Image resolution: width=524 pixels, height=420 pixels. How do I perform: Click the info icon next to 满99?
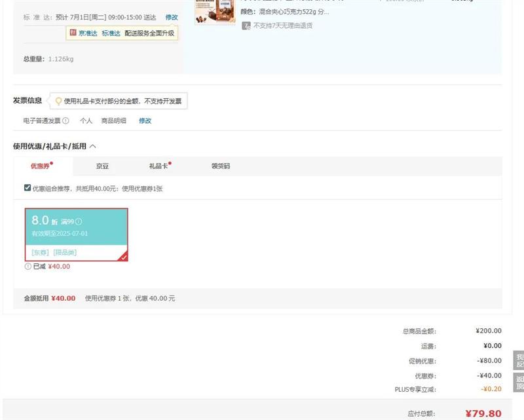79,222
